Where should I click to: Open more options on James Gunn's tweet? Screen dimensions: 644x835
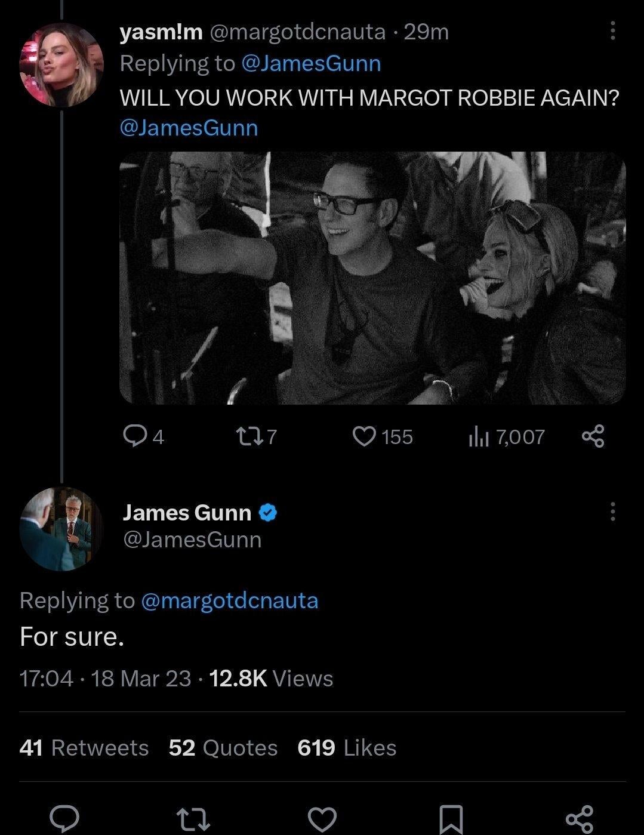click(612, 512)
